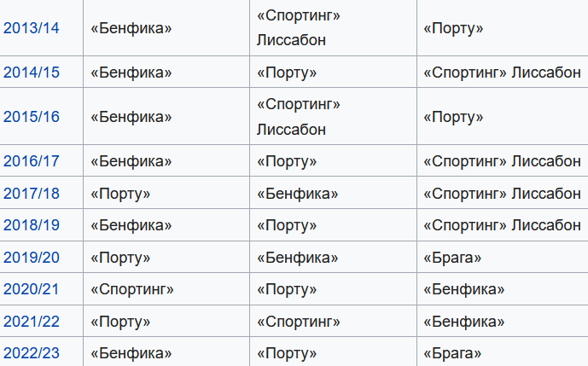
Task: Open the 2018/19 season link
Action: (x=31, y=225)
